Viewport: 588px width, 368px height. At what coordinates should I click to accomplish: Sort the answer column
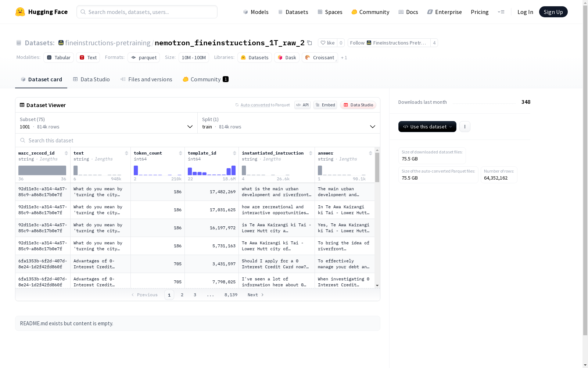coord(370,153)
